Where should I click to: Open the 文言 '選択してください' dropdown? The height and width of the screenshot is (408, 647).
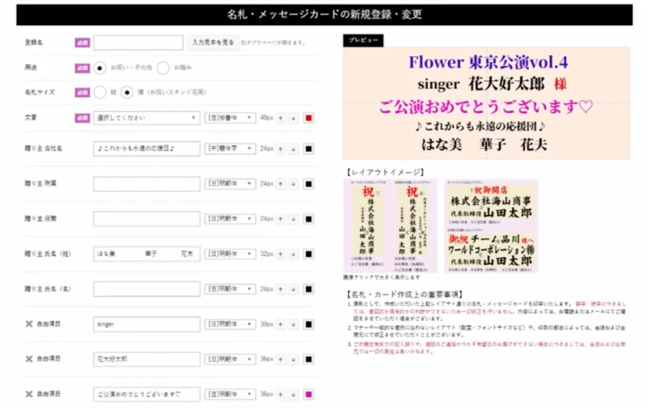tap(146, 118)
